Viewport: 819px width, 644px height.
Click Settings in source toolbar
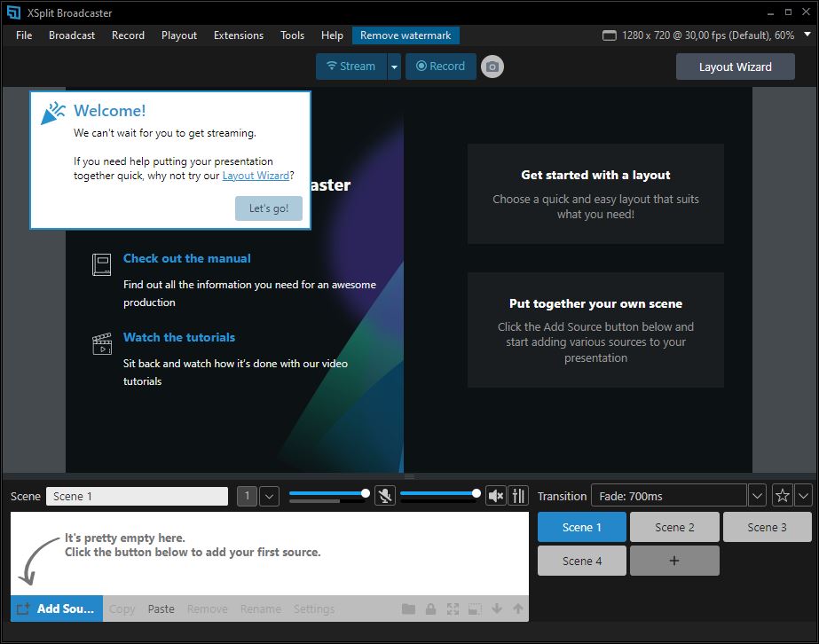tap(314, 609)
